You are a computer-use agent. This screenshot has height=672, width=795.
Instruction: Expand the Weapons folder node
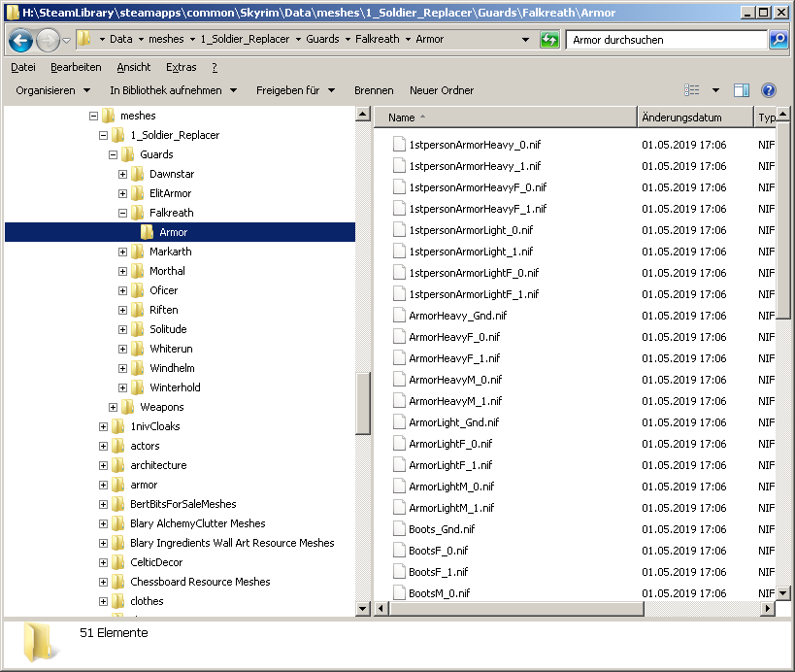[114, 407]
